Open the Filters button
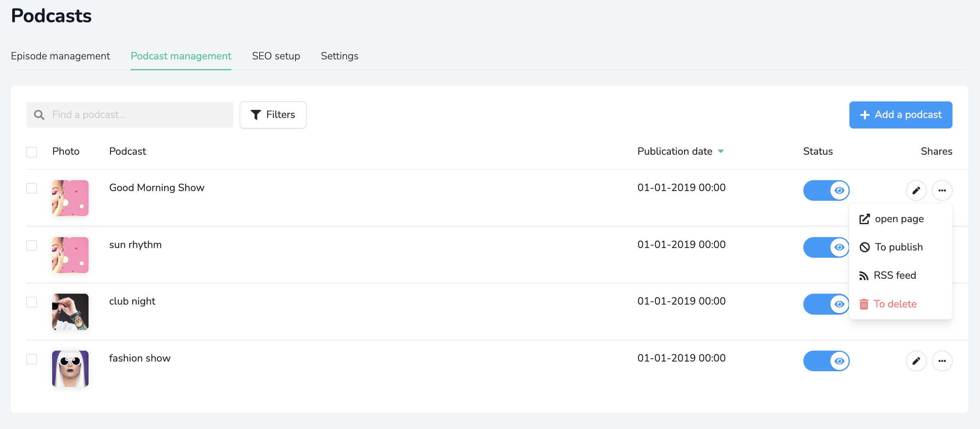The width and height of the screenshot is (980, 429). [273, 115]
